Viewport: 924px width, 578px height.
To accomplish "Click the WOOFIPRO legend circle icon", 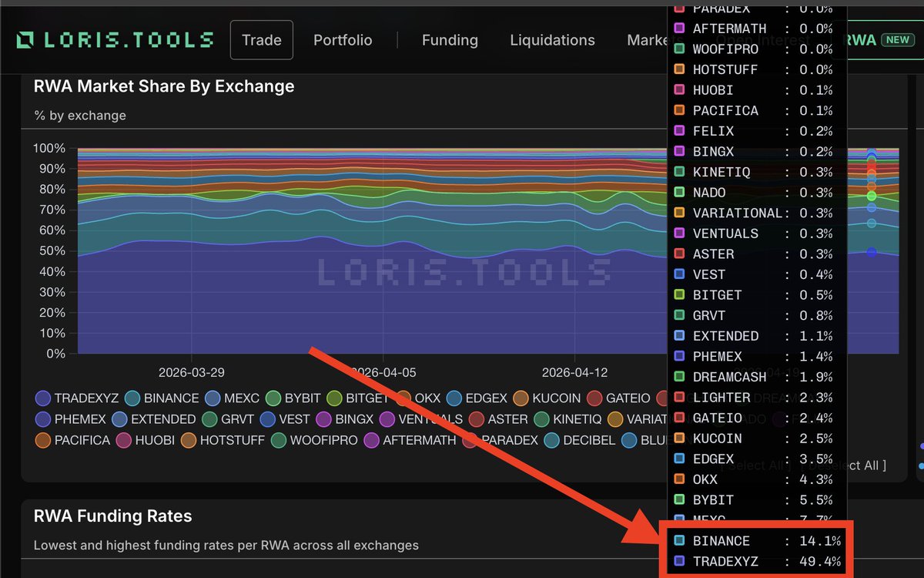I will 278,441.
